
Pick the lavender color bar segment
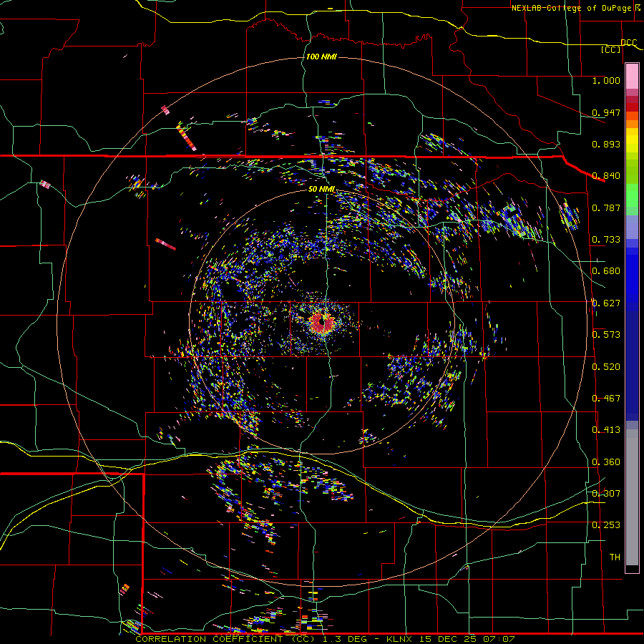click(x=632, y=227)
